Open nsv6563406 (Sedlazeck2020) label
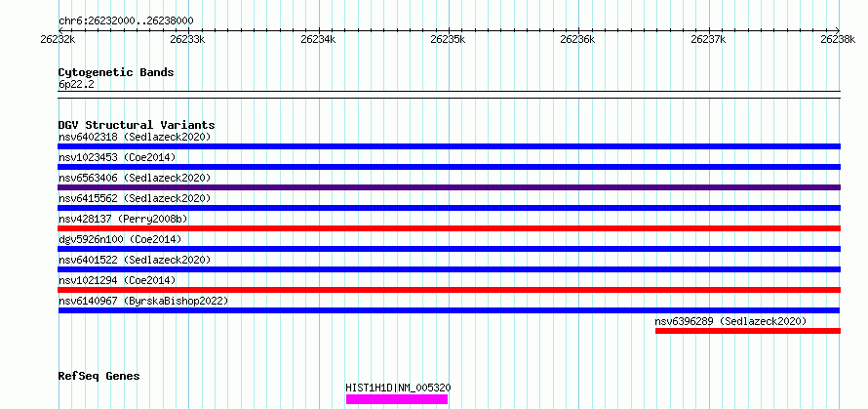The width and height of the screenshot is (868, 409). pyautogui.click(x=135, y=178)
